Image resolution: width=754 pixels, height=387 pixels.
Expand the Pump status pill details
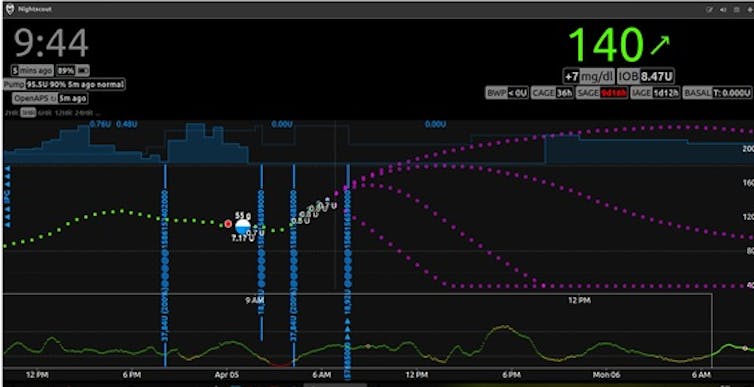tap(64, 85)
